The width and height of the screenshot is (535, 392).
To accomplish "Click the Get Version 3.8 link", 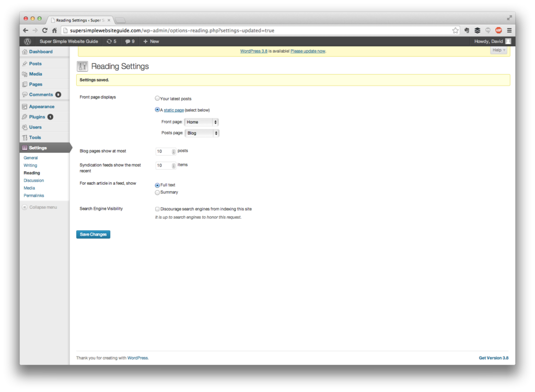I will point(493,358).
